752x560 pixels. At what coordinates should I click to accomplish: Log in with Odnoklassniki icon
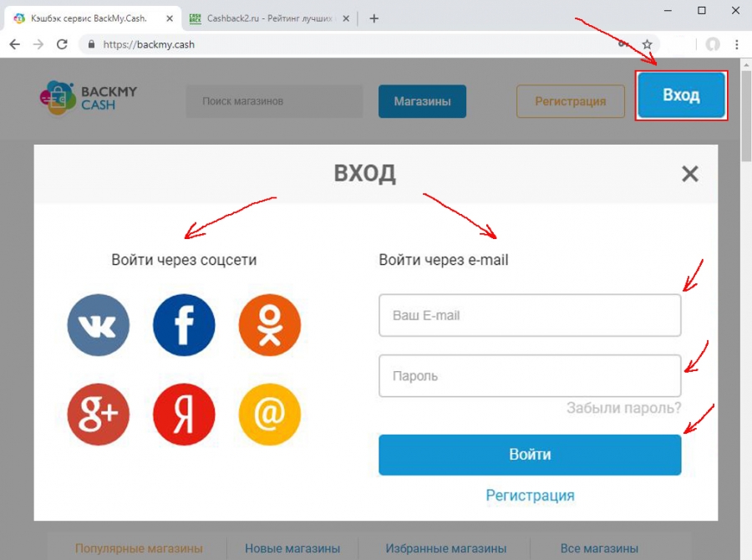(x=270, y=325)
